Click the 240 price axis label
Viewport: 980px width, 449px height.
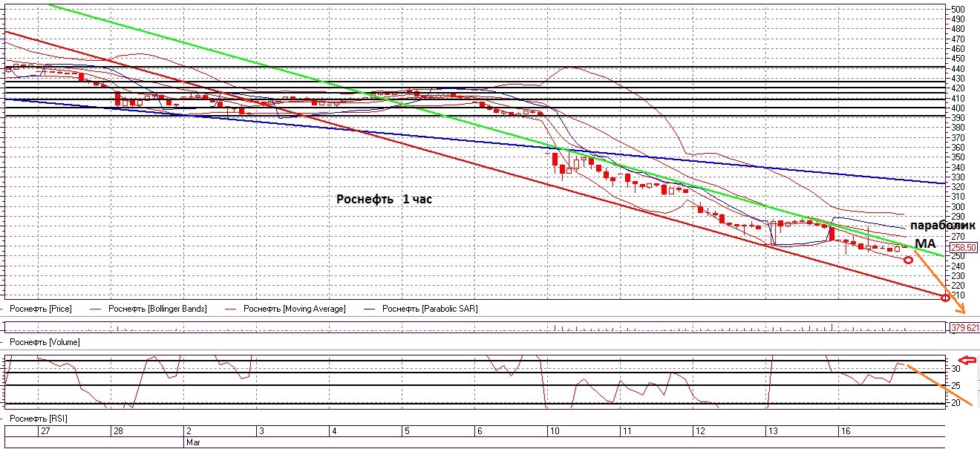pyautogui.click(x=958, y=266)
